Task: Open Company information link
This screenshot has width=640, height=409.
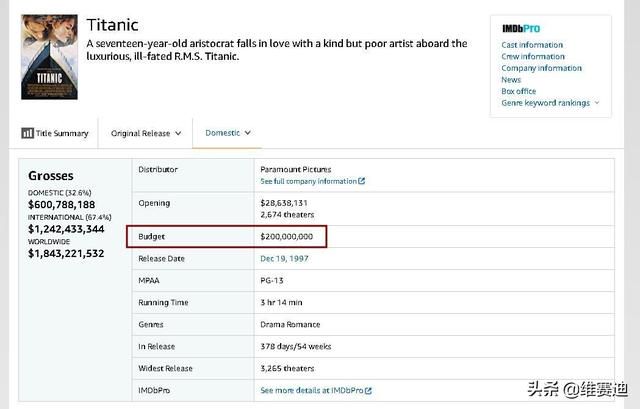Action: point(541,68)
